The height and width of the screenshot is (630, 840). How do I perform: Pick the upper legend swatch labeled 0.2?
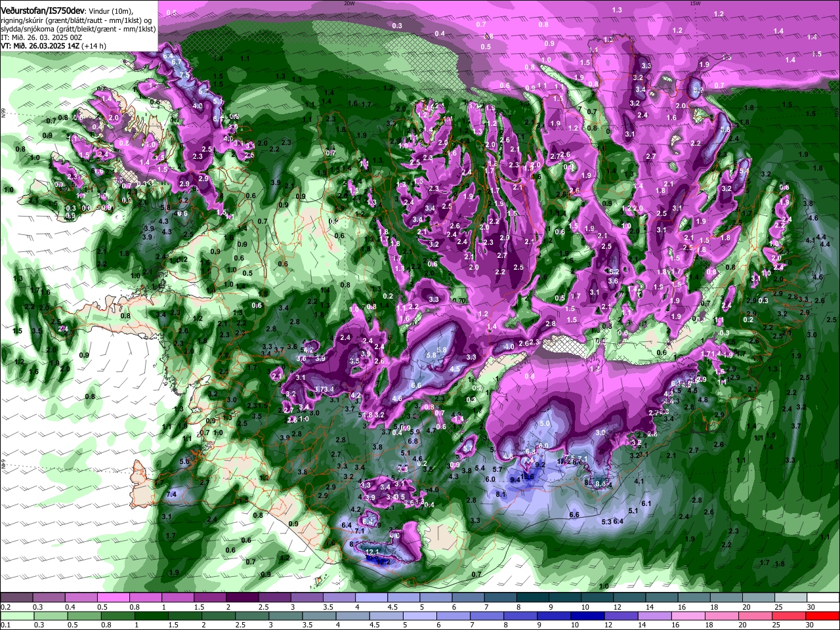16,597
